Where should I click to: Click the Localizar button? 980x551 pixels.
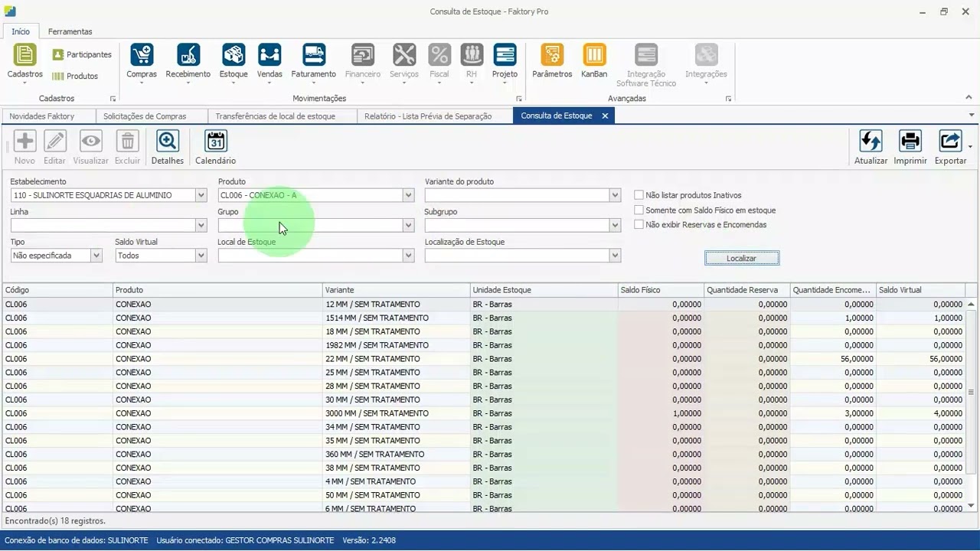pos(742,258)
